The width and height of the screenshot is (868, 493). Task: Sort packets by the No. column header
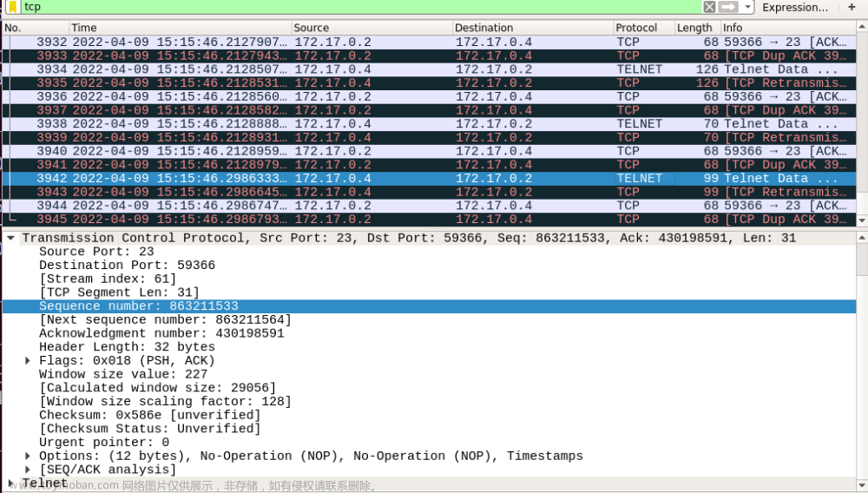pyautogui.click(x=36, y=28)
